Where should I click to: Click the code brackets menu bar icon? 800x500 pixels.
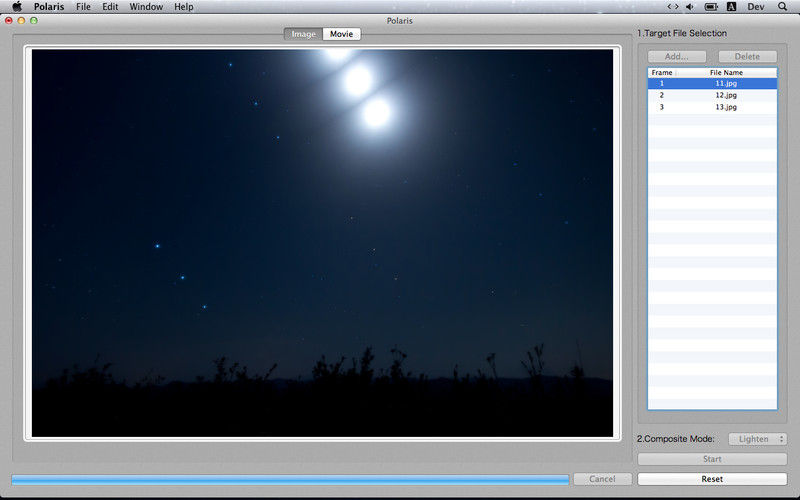pos(673,7)
